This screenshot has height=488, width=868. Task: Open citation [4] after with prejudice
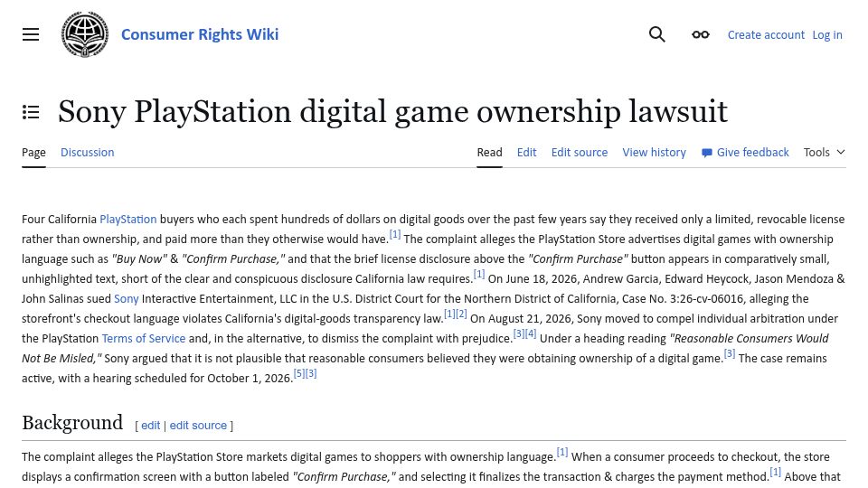pos(531,333)
